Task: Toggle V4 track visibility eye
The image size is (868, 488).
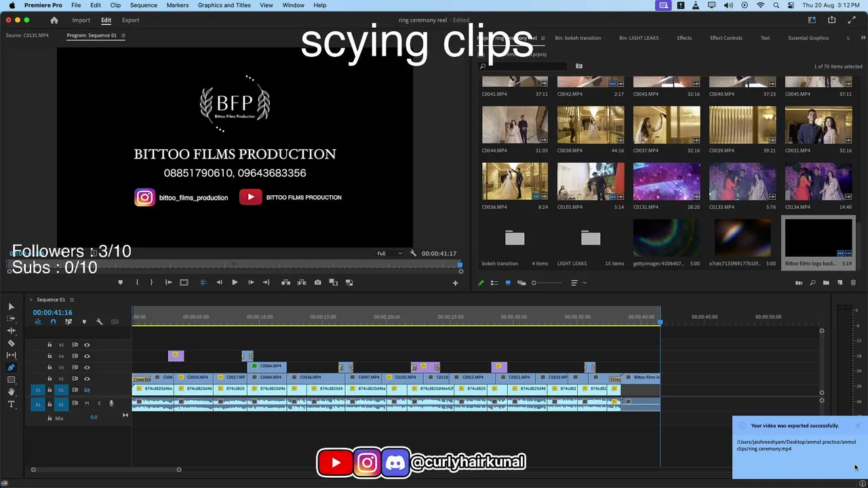Action: tap(87, 356)
